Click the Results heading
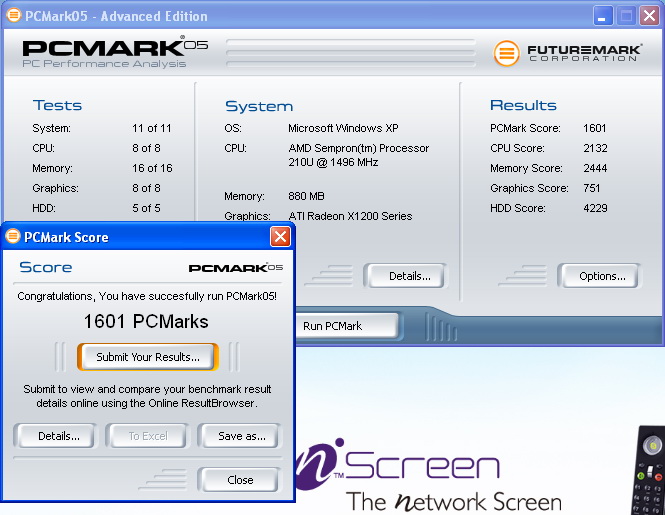The width and height of the screenshot is (665, 515). 523,105
